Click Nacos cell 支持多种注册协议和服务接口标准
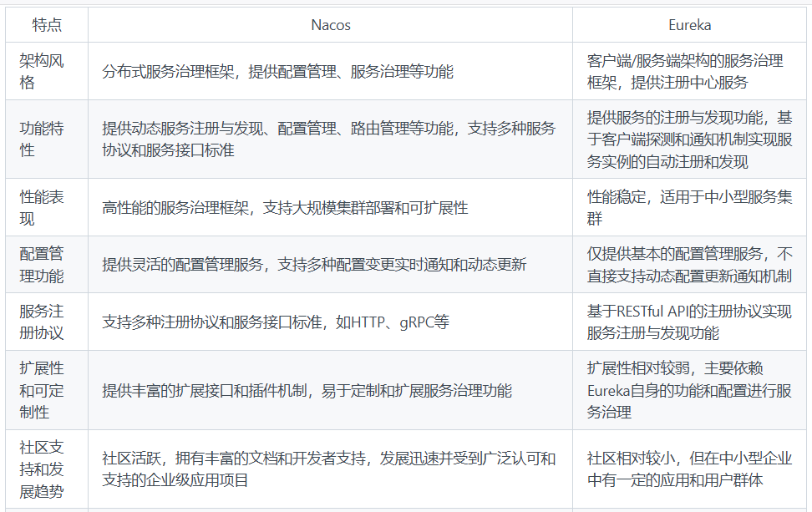Screen dimensions: 812x512 [330, 322]
